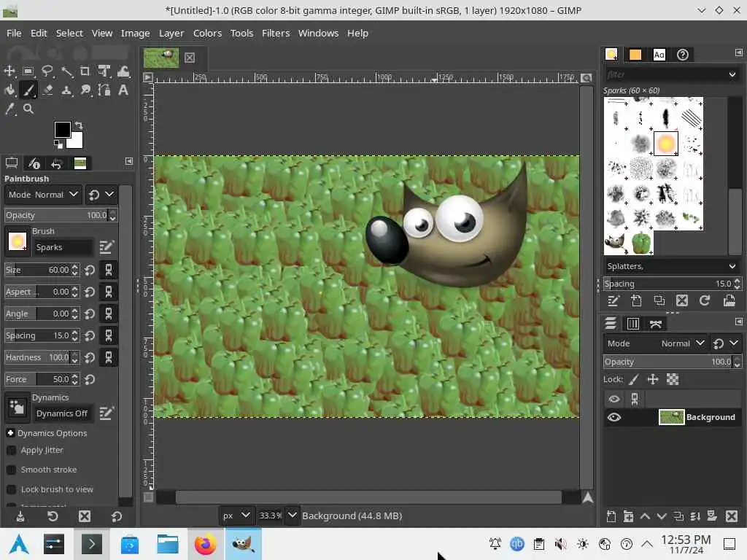
Task: Open Brushes dock panel menu arrow
Action: tap(738, 52)
